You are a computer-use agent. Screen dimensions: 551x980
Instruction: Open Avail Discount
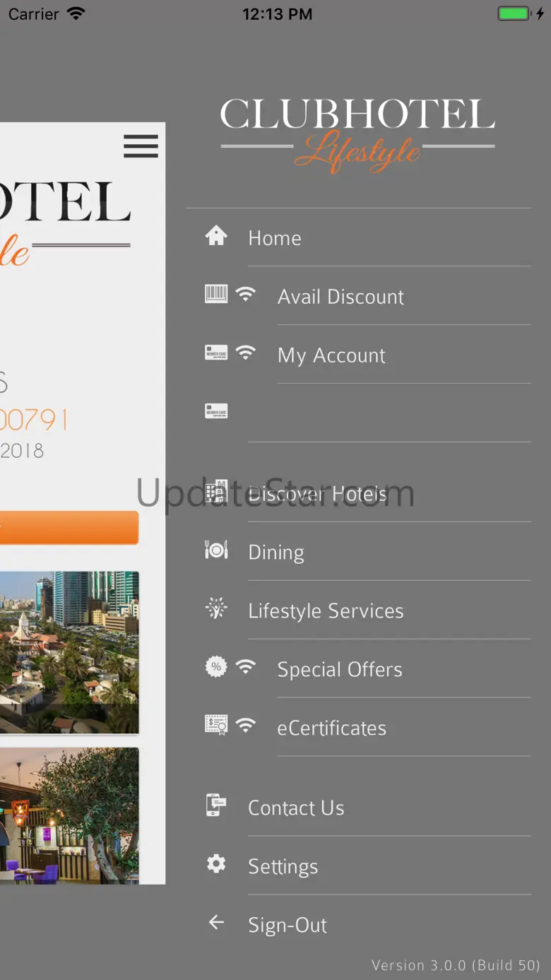(x=340, y=297)
